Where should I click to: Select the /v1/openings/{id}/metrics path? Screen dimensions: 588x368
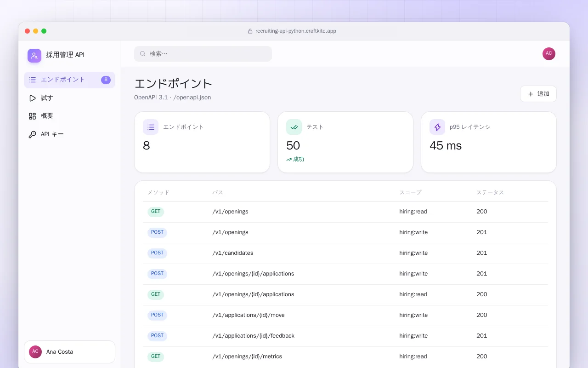247,356
